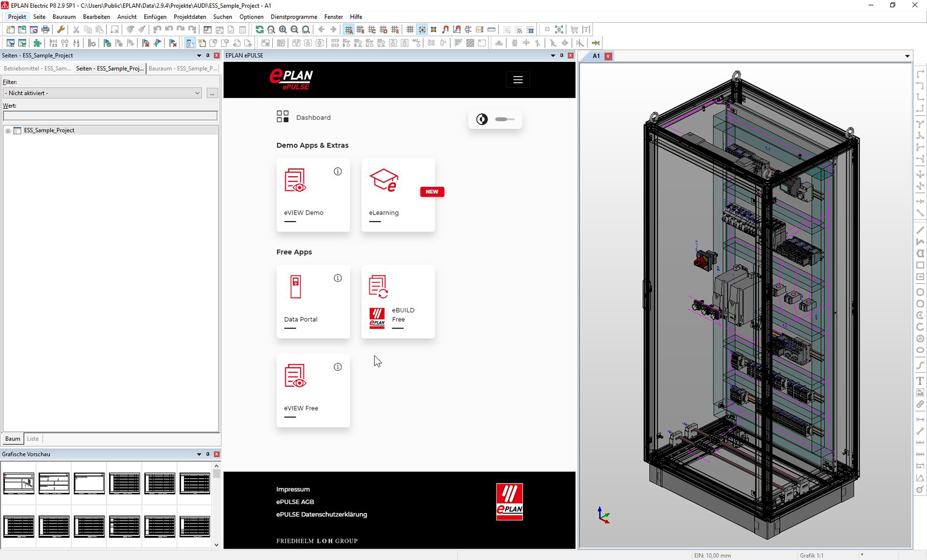Toggle snap to grid button
927x560 pixels.
coord(422,30)
